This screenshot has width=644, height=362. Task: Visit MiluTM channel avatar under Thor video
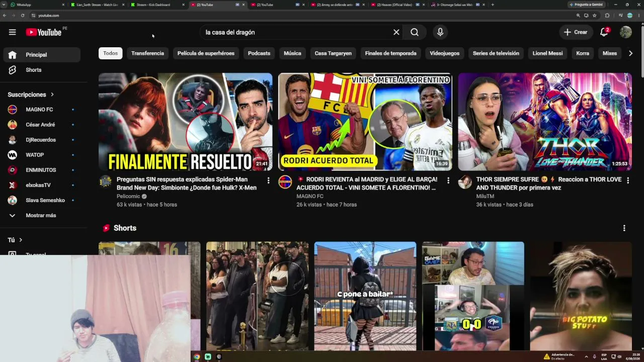[x=465, y=182]
